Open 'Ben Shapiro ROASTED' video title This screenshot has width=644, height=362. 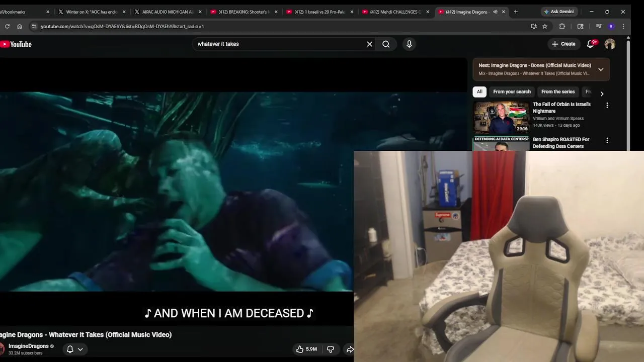click(561, 143)
